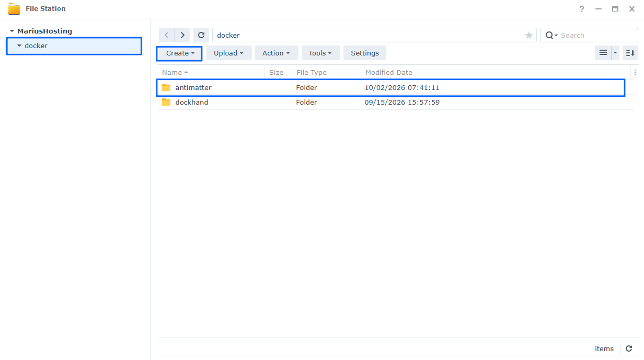The height and width of the screenshot is (360, 644).
Task: Click the dockhand folder icon
Action: point(166,102)
